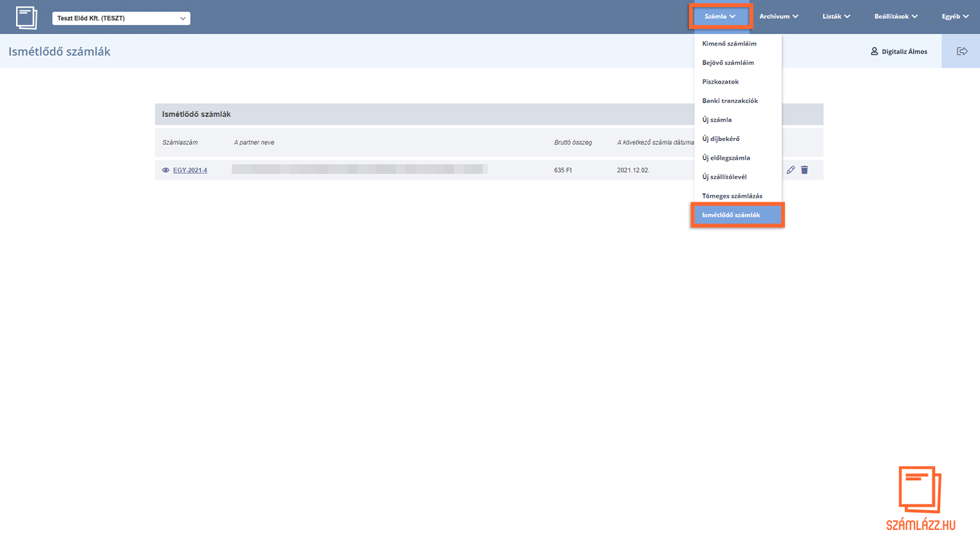Select Kimenő számláim from the menu

click(729, 44)
